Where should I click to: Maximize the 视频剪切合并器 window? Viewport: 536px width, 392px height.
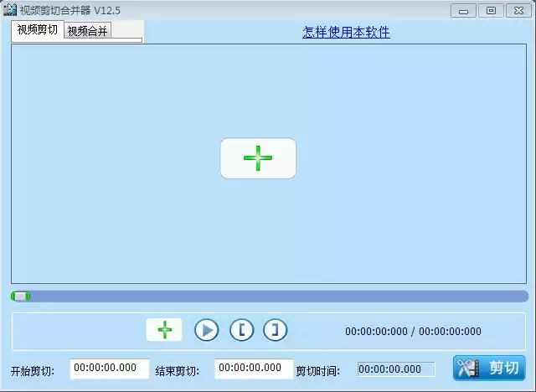click(490, 10)
